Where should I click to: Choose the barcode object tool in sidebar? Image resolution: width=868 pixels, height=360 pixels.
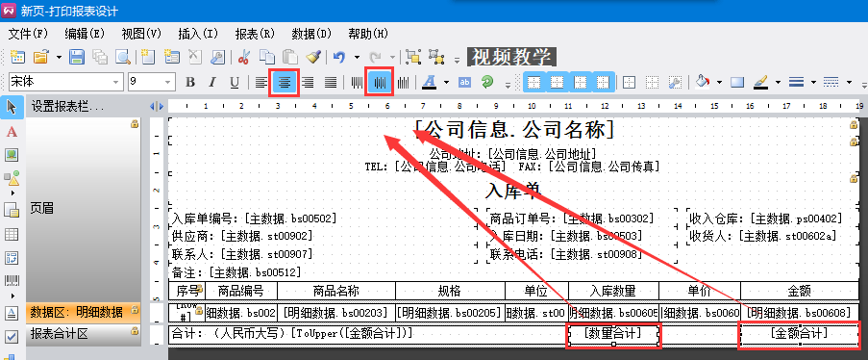[12, 281]
